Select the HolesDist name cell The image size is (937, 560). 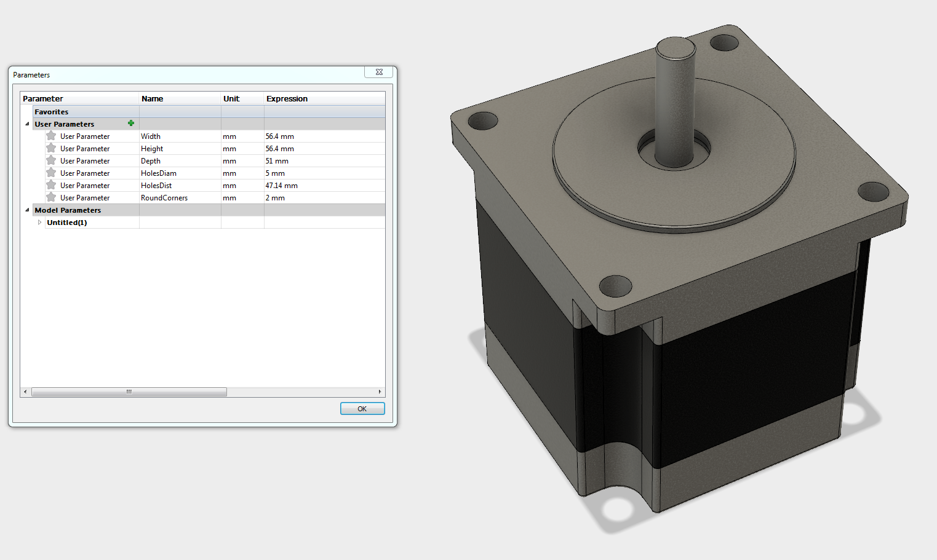point(180,186)
